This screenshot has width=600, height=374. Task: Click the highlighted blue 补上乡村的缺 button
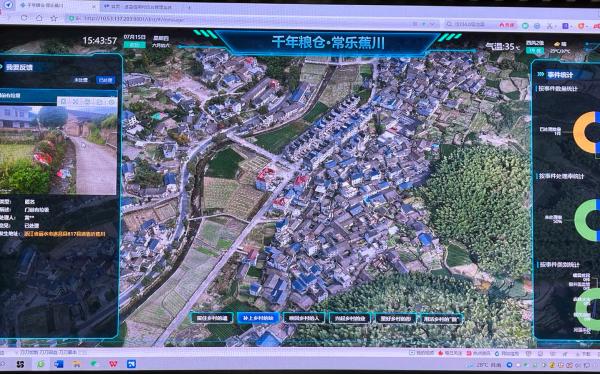click(258, 318)
